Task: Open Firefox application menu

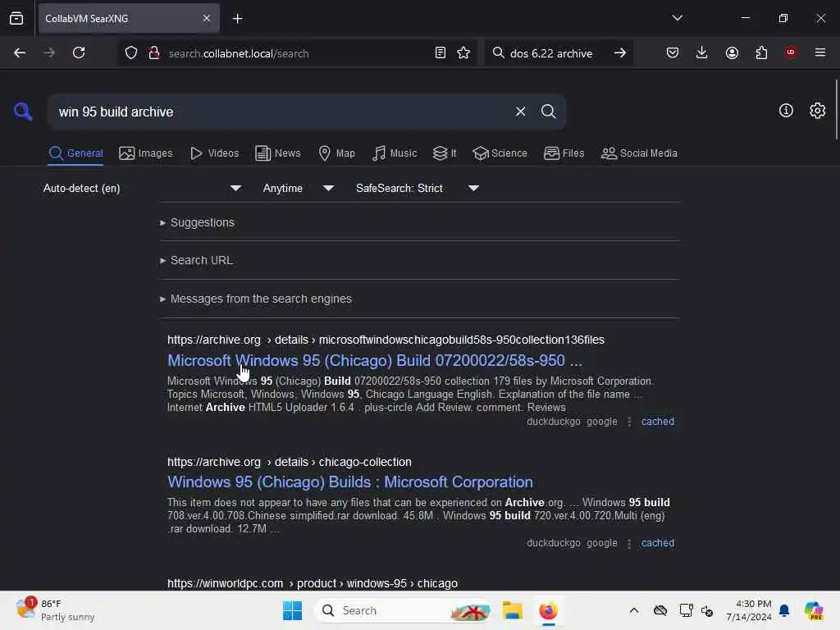Action: pos(820,52)
